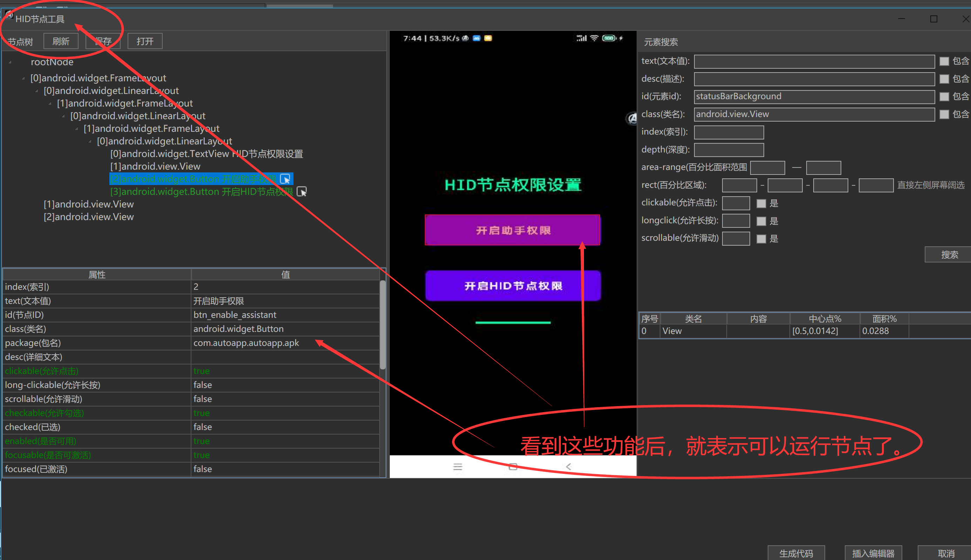Collapse the rootNode tree expander
This screenshot has height=560, width=971.
point(10,62)
